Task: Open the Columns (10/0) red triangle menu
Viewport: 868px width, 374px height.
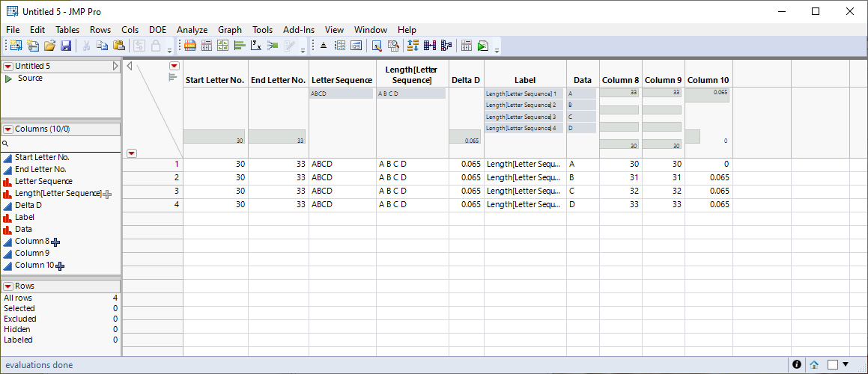Action: pos(8,129)
